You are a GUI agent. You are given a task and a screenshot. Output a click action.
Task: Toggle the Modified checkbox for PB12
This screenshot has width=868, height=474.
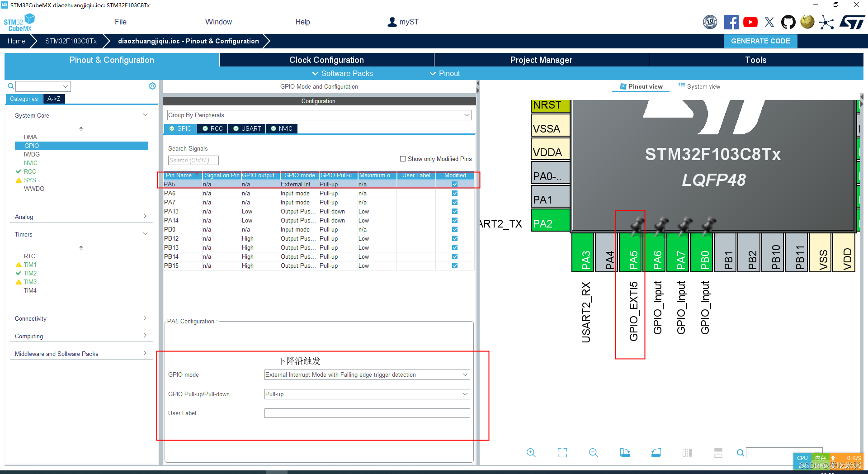(455, 238)
